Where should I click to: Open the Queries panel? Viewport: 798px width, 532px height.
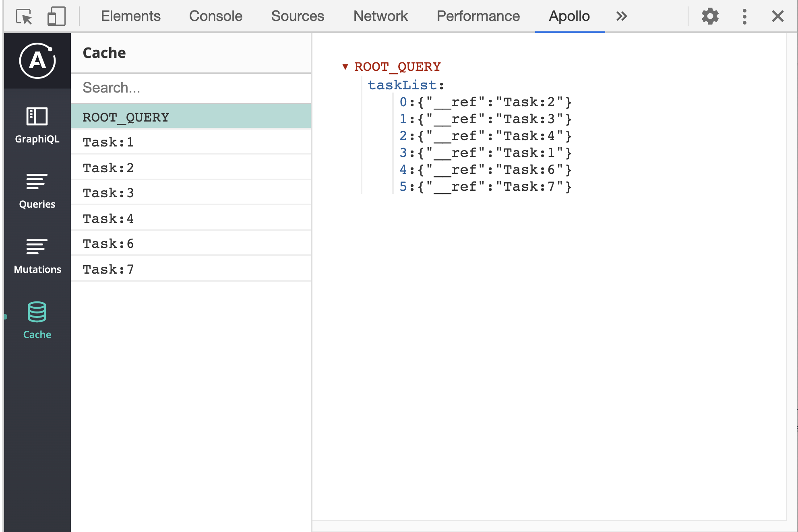(37, 191)
